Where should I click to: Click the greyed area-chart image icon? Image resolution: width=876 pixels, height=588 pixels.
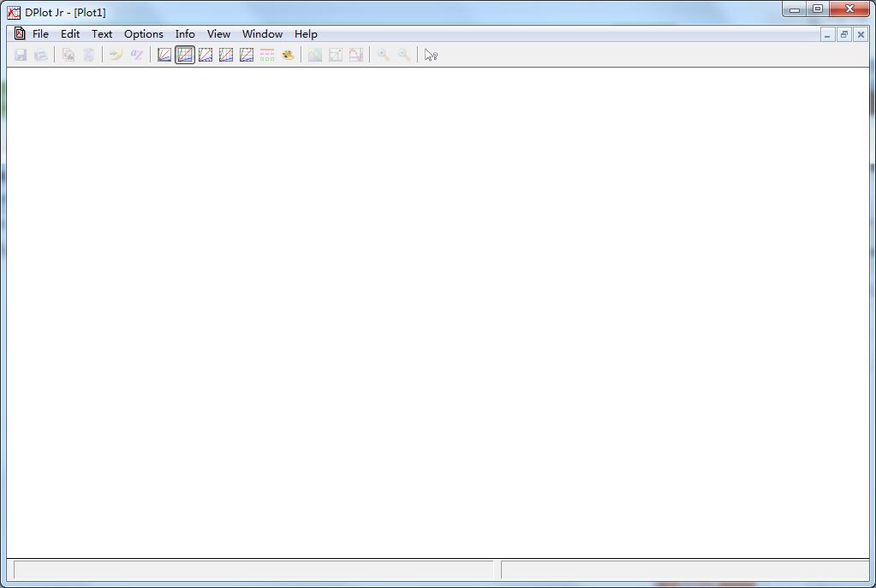pyautogui.click(x=315, y=55)
